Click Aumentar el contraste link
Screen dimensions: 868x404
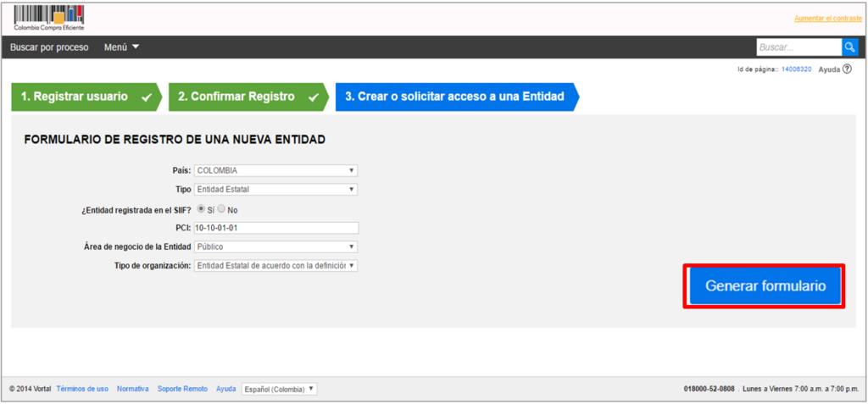click(x=826, y=18)
